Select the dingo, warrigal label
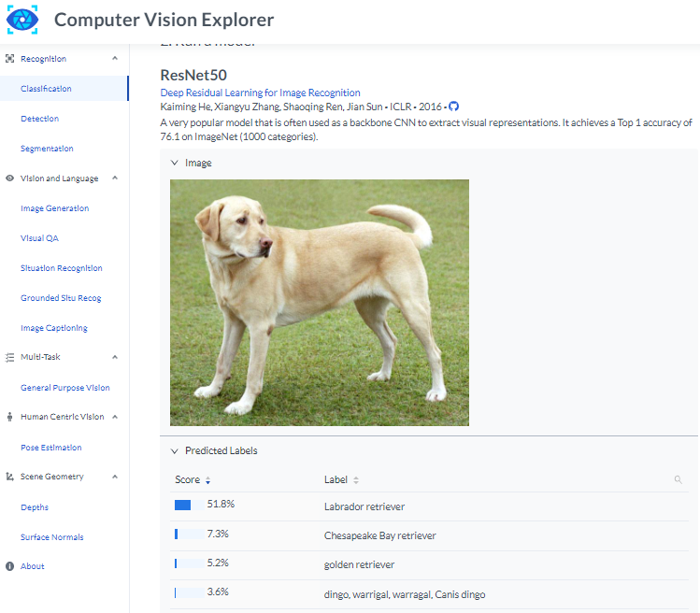 (405, 594)
